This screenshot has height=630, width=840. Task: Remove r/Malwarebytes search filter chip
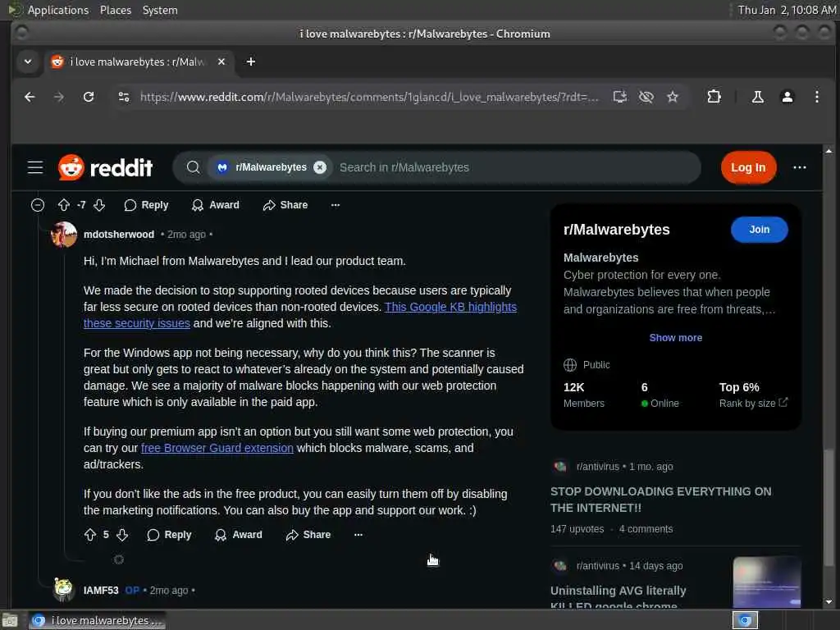tap(320, 167)
